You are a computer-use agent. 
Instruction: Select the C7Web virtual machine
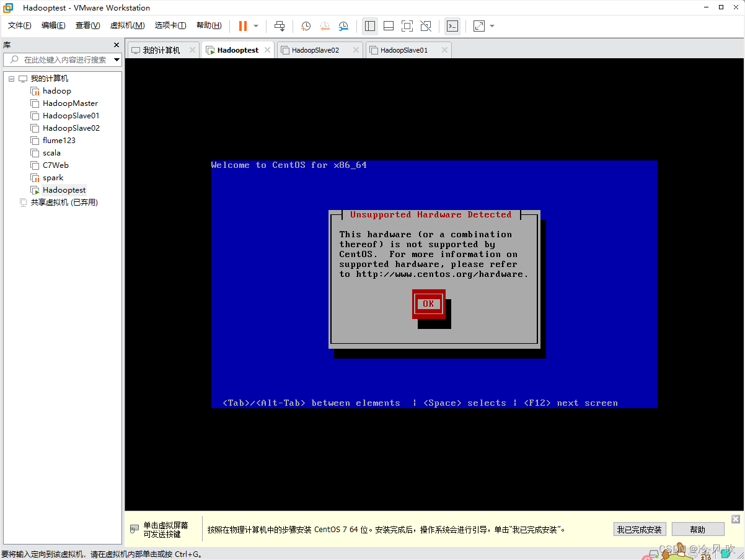coord(56,165)
